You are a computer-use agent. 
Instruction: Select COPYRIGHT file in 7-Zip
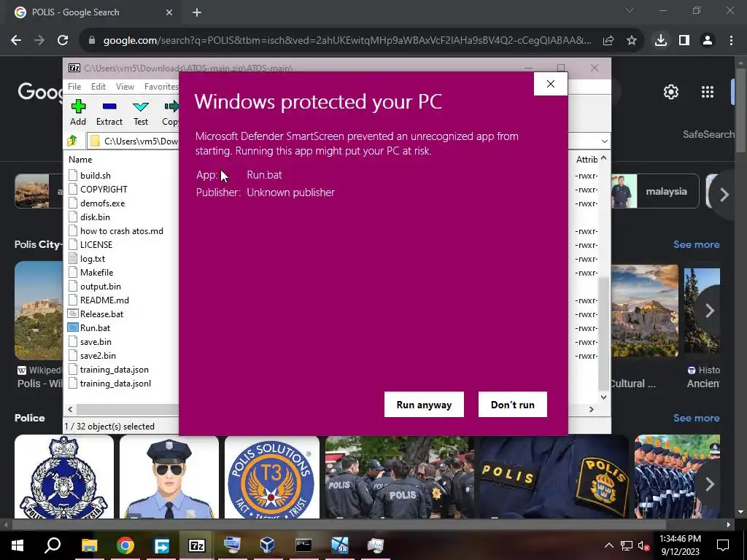(x=104, y=190)
